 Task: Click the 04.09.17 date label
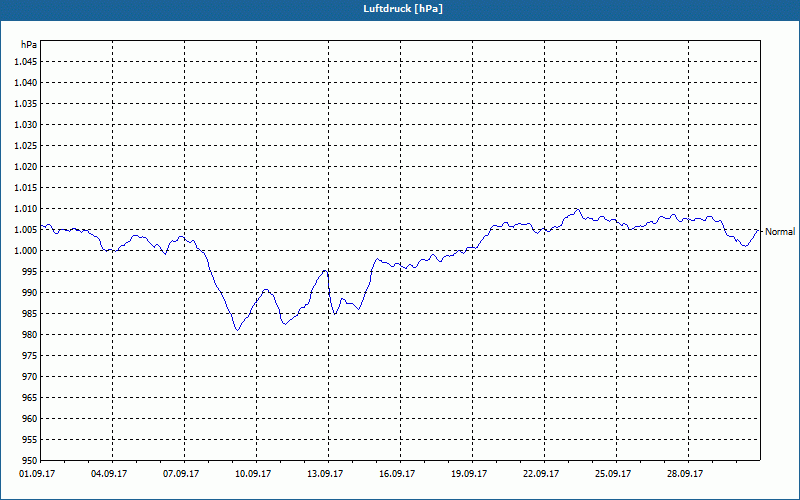(109, 474)
